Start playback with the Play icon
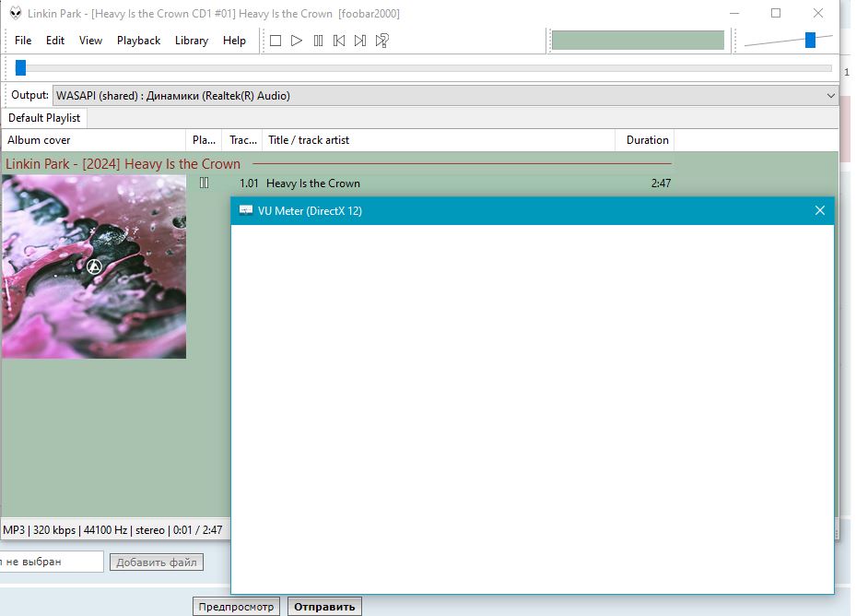Viewport: 868px width, 616px height. click(297, 41)
